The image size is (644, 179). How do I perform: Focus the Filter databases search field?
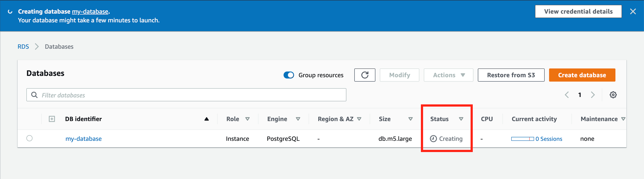tap(186, 95)
